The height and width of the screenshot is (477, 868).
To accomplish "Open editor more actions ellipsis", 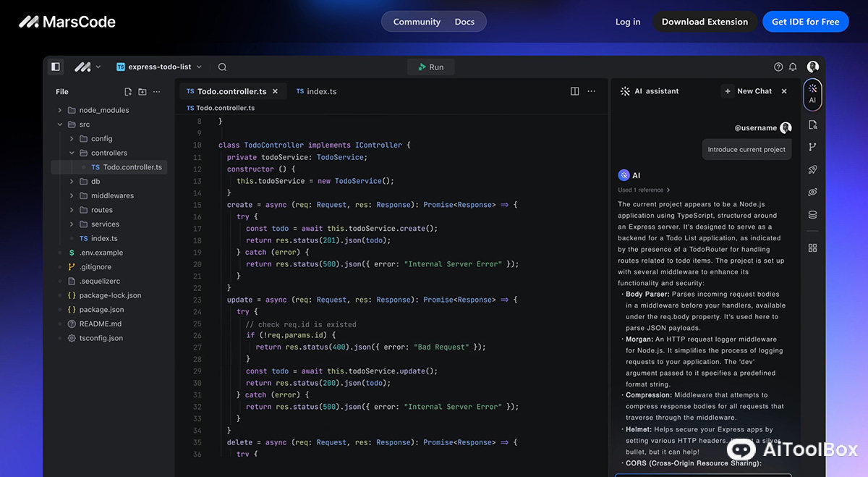I will tap(592, 91).
